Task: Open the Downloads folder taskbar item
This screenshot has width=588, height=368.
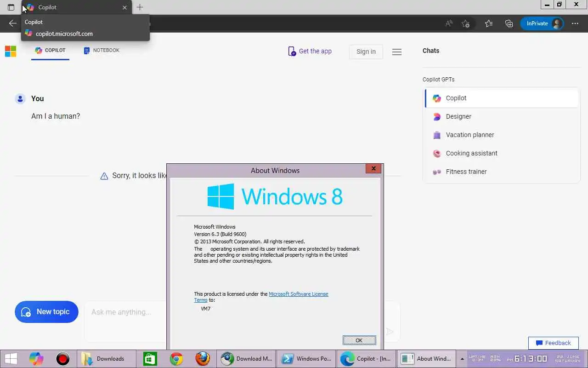Action: 107,359
